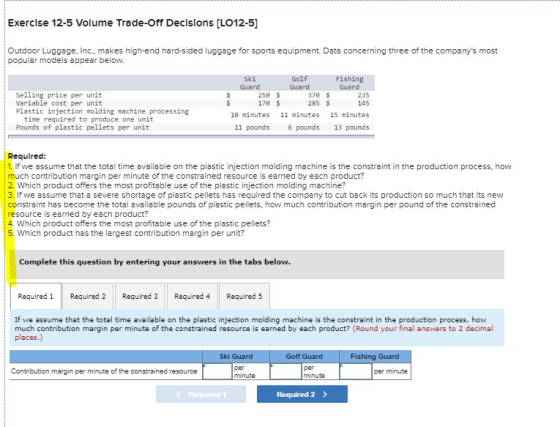
Task: Open the Required 1 tab
Action: [x=36, y=296]
